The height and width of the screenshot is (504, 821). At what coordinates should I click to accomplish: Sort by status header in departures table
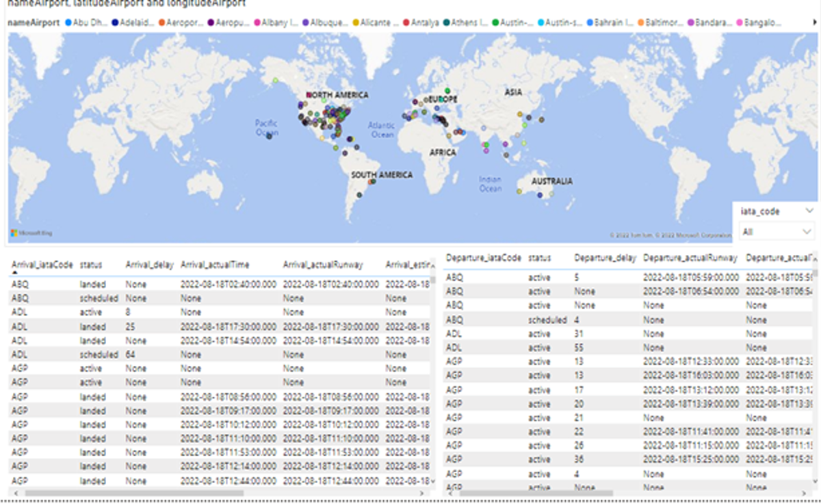point(540,258)
